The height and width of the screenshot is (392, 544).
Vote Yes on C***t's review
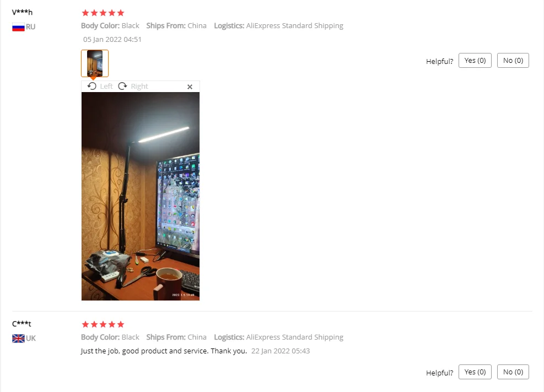[475, 372]
